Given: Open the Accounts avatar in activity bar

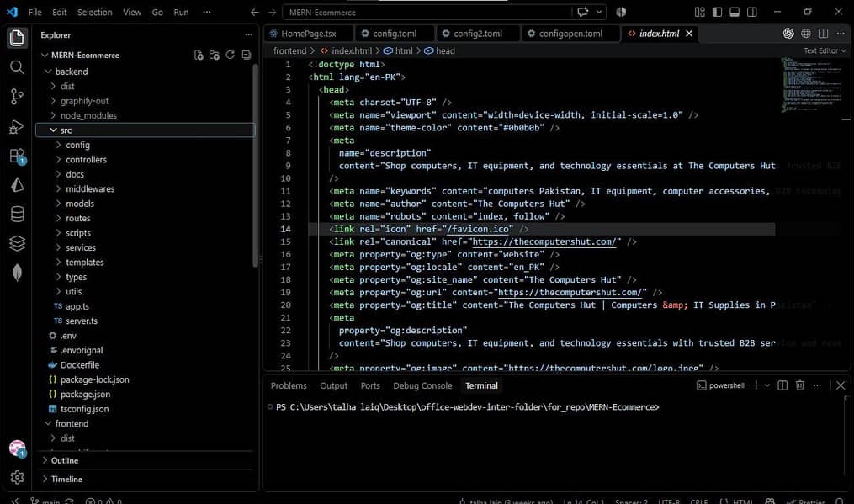Looking at the screenshot, I should pos(17,448).
